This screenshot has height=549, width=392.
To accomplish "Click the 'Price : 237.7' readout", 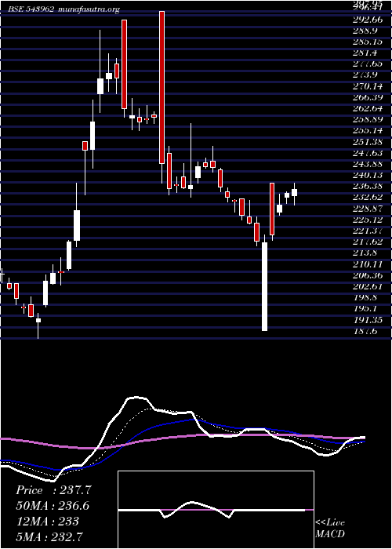I will pyautogui.click(x=53, y=490).
